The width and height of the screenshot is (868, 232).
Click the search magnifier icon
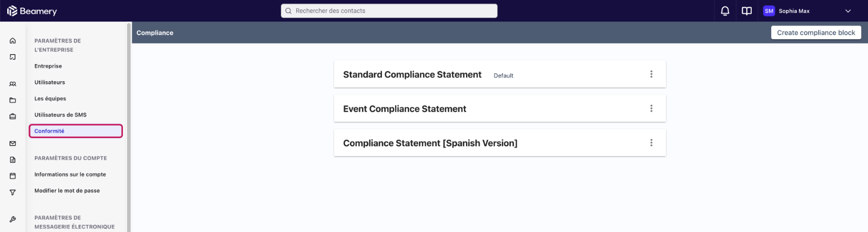[288, 11]
